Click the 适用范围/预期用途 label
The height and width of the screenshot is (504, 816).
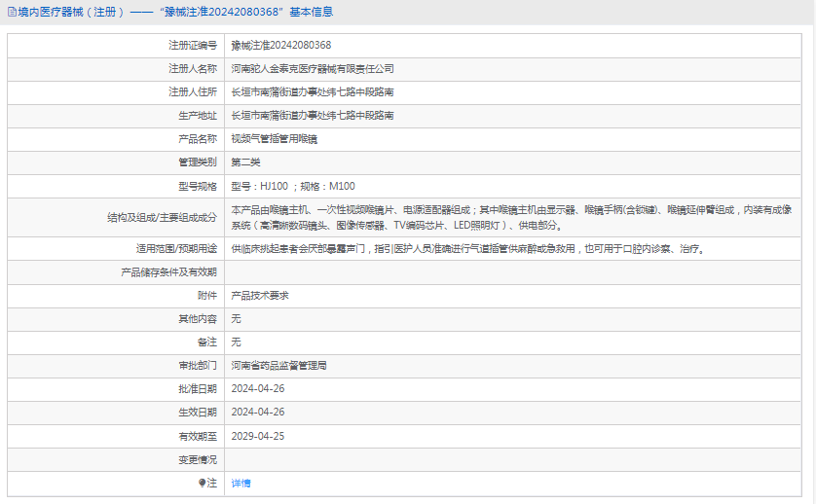click(176, 249)
